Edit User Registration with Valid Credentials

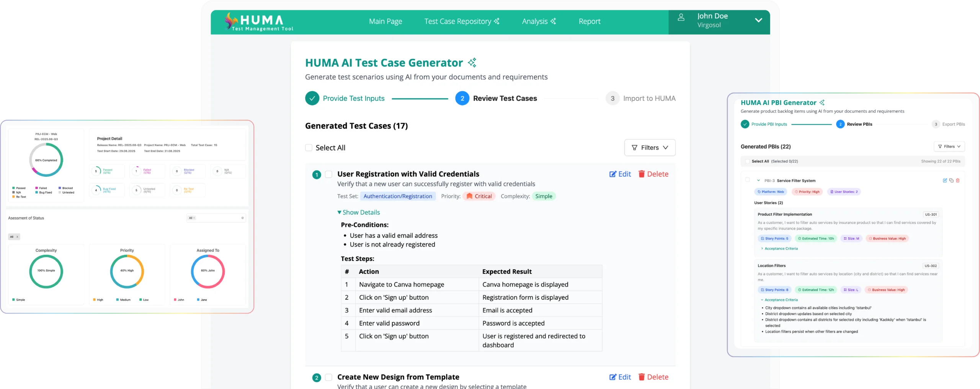[620, 174]
